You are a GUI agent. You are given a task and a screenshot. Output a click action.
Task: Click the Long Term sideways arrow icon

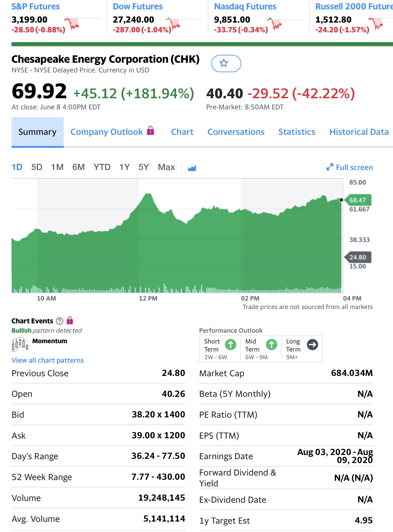(x=312, y=345)
